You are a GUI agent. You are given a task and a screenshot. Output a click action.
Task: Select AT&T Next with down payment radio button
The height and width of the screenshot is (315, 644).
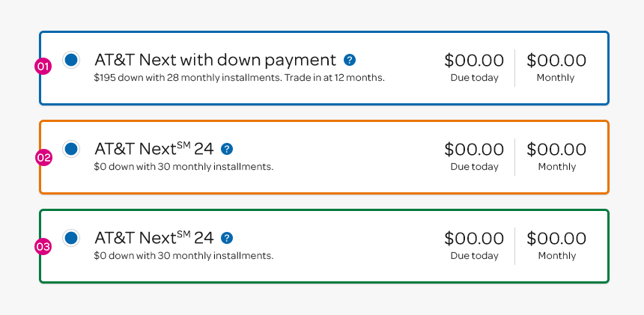coord(71,59)
